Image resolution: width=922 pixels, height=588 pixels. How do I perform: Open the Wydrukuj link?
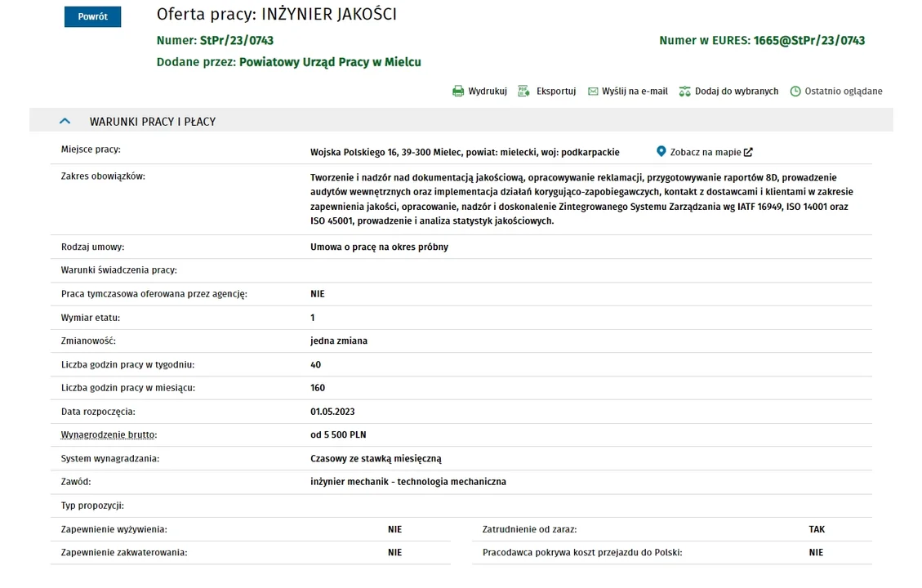pyautogui.click(x=488, y=91)
